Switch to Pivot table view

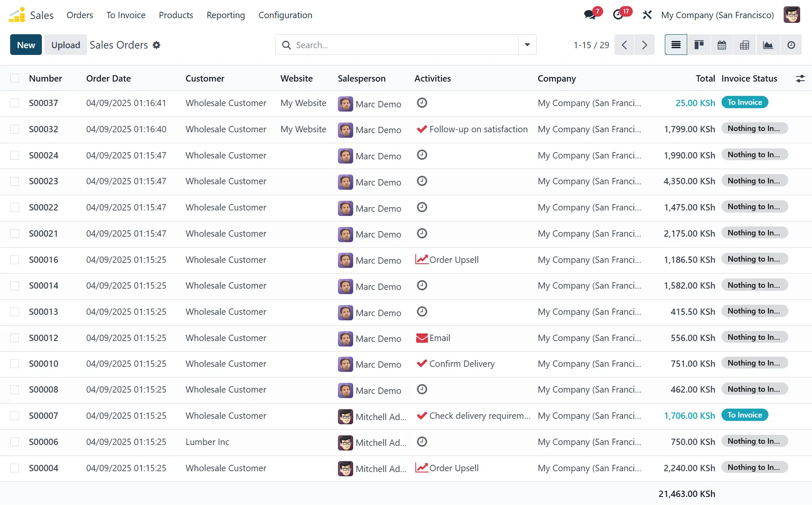click(744, 45)
